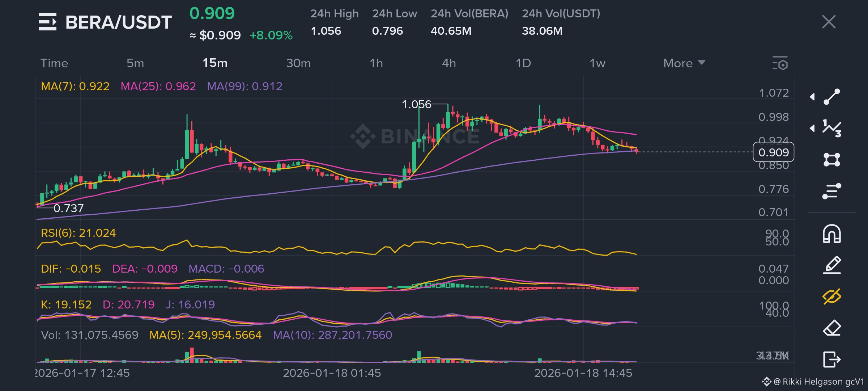Screen dimensions: 868x391
Task: Click the exit drawing mode icon
Action: (x=832, y=360)
